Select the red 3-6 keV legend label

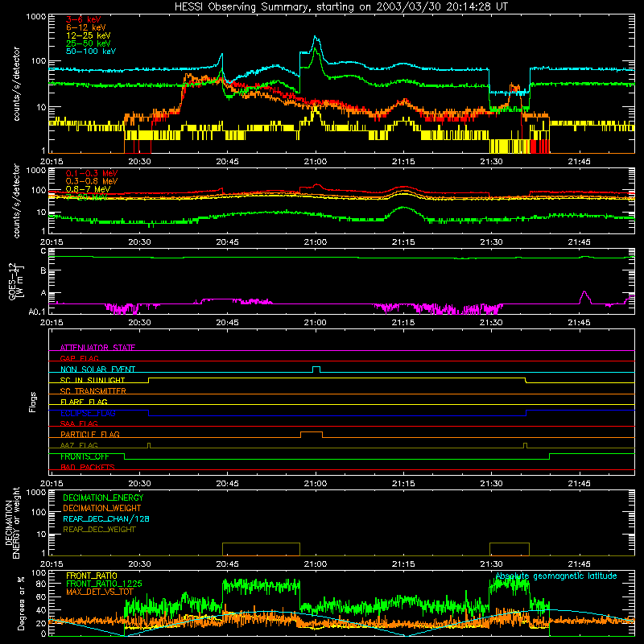(84, 19)
